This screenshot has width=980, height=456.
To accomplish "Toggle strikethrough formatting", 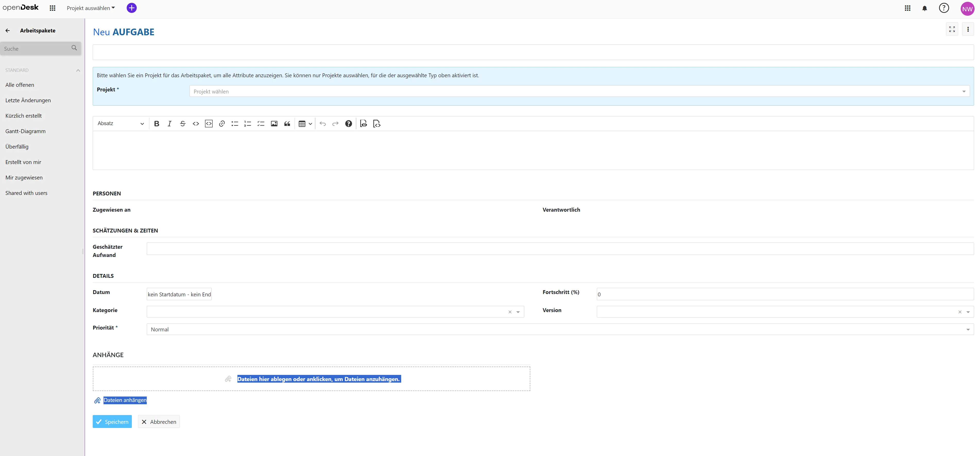I will [183, 124].
